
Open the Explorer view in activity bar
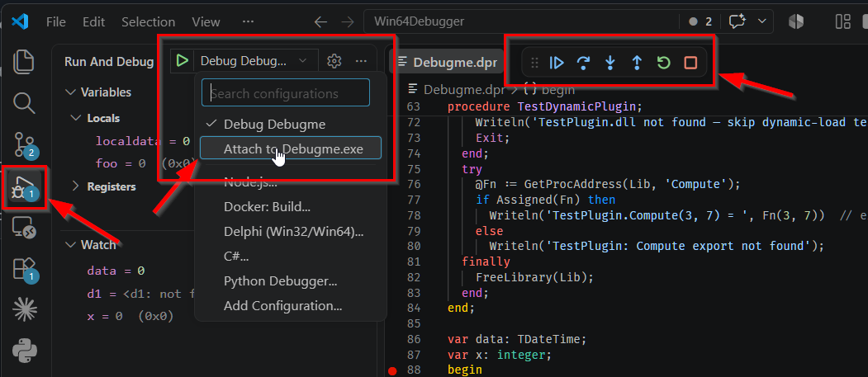(24, 61)
